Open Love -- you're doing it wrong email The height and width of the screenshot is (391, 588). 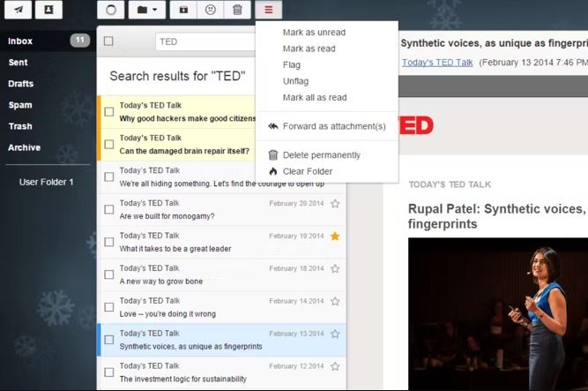(221, 307)
